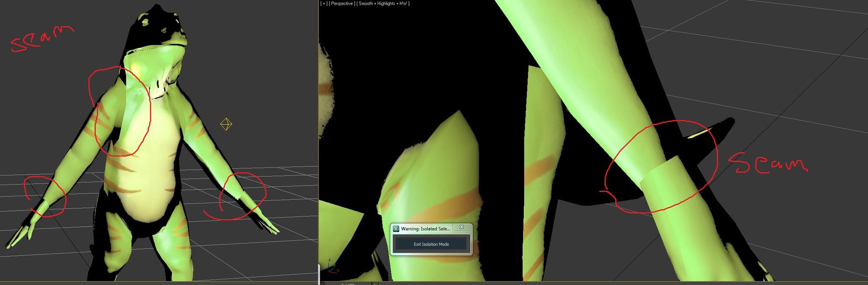Open the Perspective viewport view menu

coord(342,3)
